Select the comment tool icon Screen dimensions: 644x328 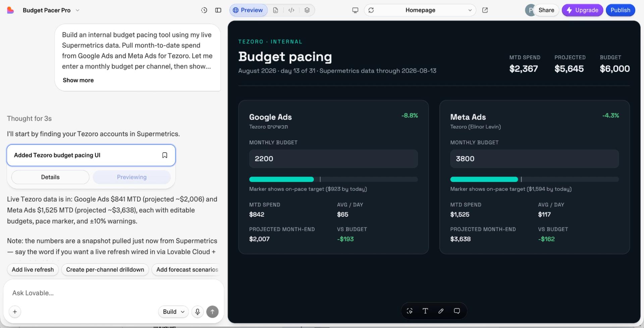pyautogui.click(x=457, y=311)
